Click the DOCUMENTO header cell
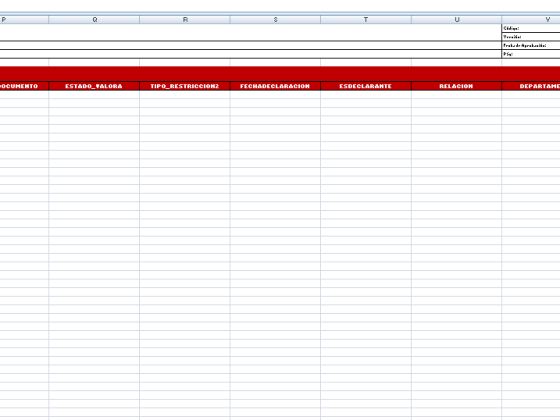This screenshot has height=420, width=560. 24,86
